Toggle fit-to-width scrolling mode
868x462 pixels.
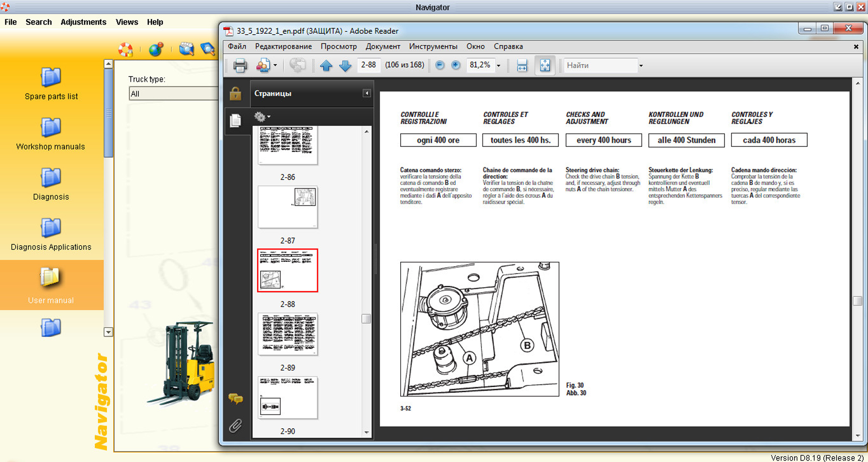pyautogui.click(x=522, y=65)
